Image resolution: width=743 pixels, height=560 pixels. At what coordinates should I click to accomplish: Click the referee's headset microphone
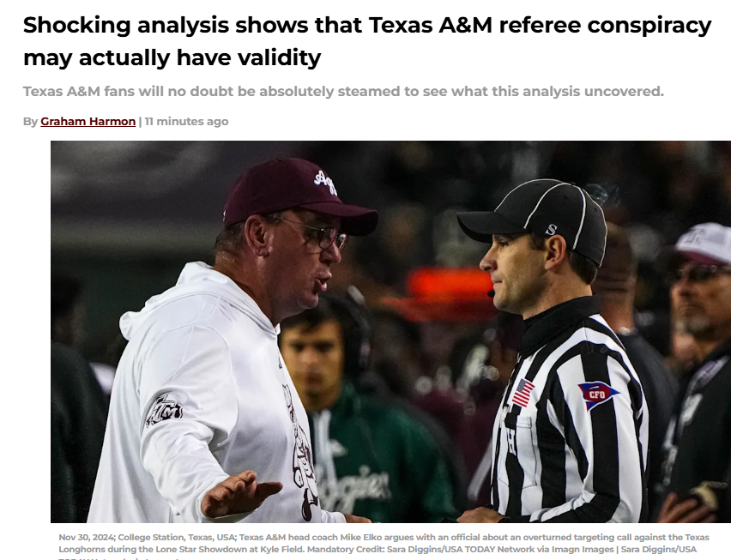(491, 294)
